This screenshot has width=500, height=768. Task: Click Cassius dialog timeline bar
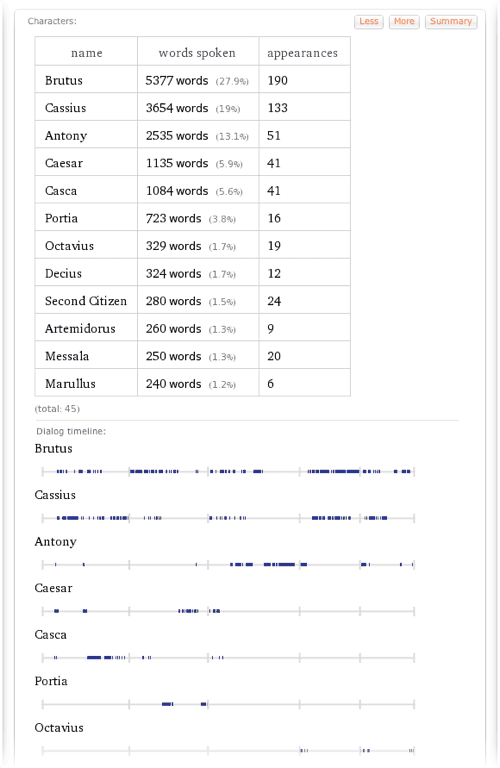228,518
